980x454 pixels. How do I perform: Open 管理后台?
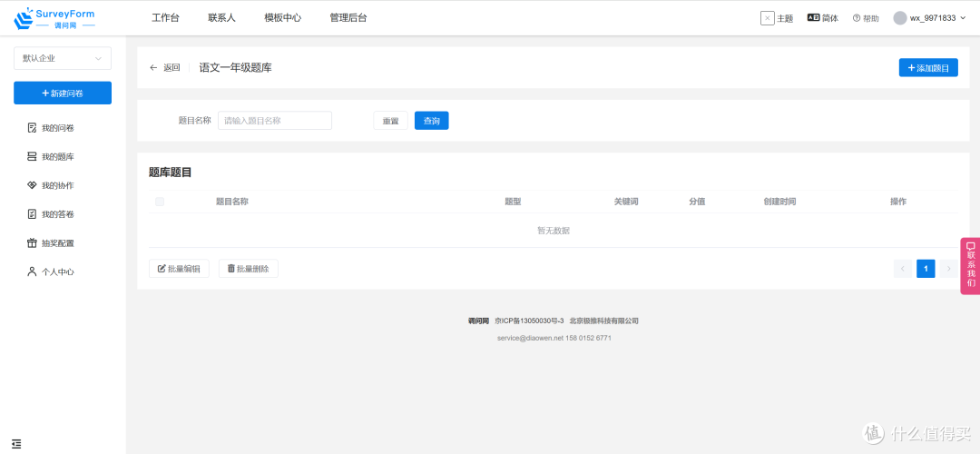pos(348,18)
